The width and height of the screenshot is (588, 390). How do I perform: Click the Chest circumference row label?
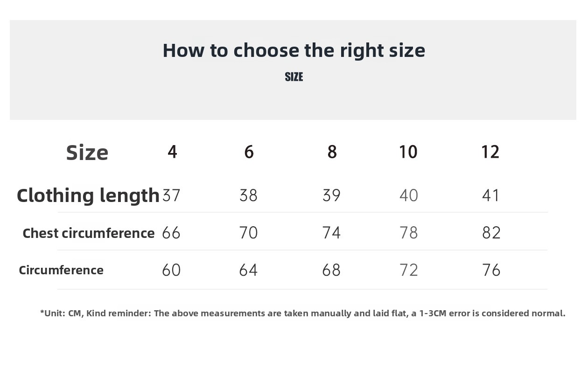pyautogui.click(x=89, y=233)
